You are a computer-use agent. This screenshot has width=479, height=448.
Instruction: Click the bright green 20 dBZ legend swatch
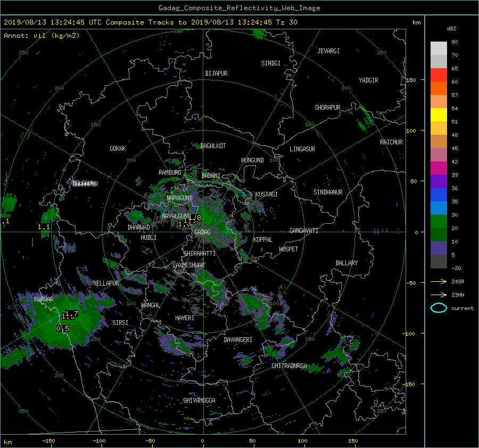click(439, 222)
